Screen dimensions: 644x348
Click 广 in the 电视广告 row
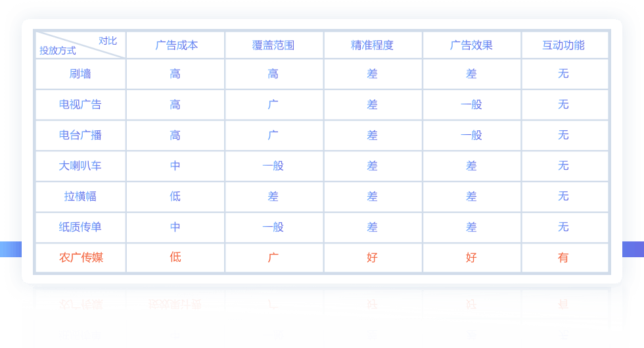pos(273,105)
